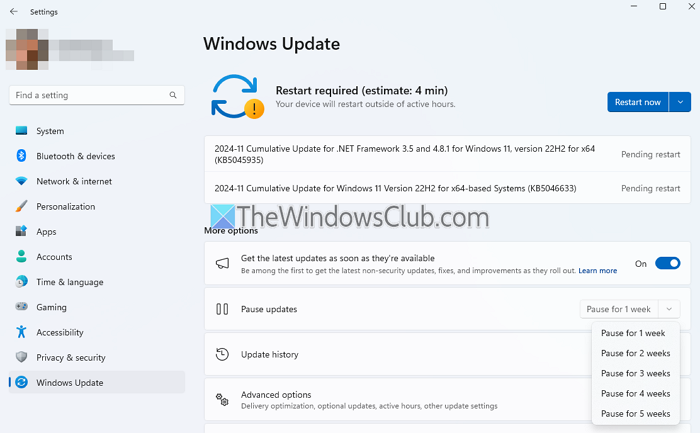This screenshot has width=700, height=433.
Task: Click the Personalization paintbrush icon
Action: point(21,206)
